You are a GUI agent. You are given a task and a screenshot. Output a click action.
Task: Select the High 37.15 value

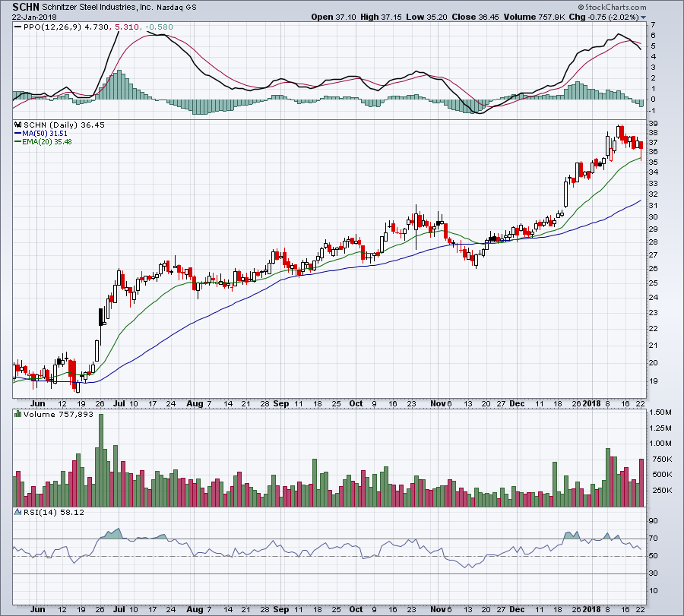382,17
